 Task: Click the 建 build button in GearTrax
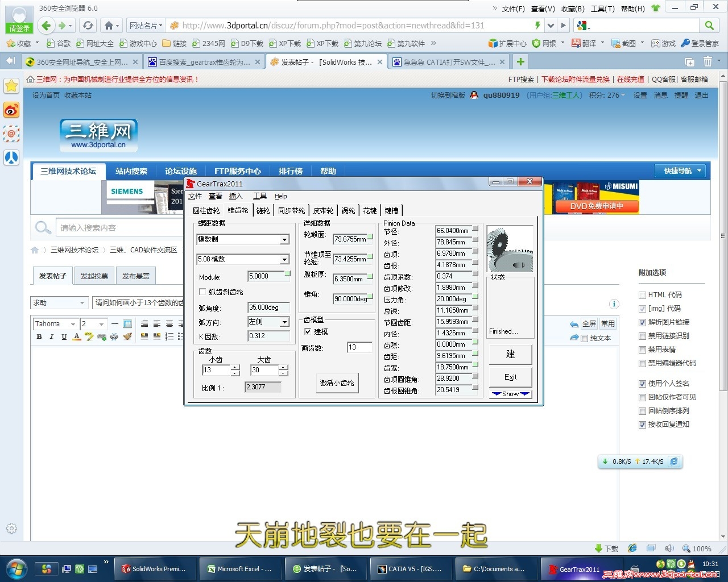(511, 354)
